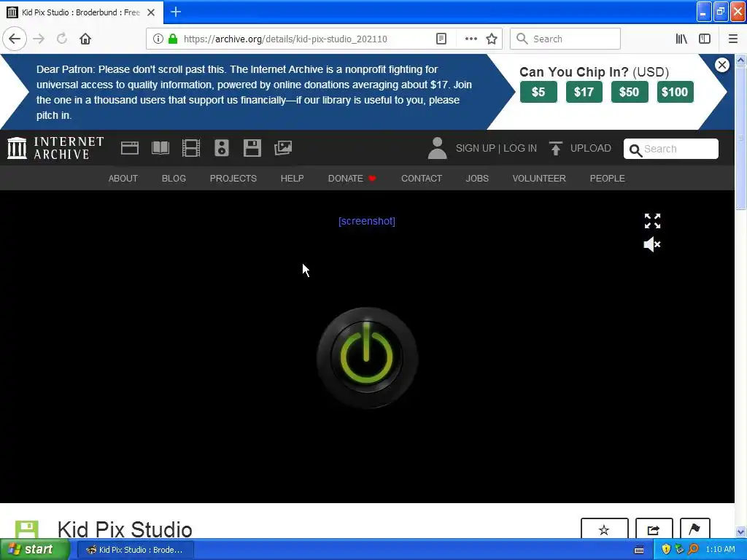Enter fullscreen with the expand arrows icon
The height and width of the screenshot is (560, 747).
[652, 221]
